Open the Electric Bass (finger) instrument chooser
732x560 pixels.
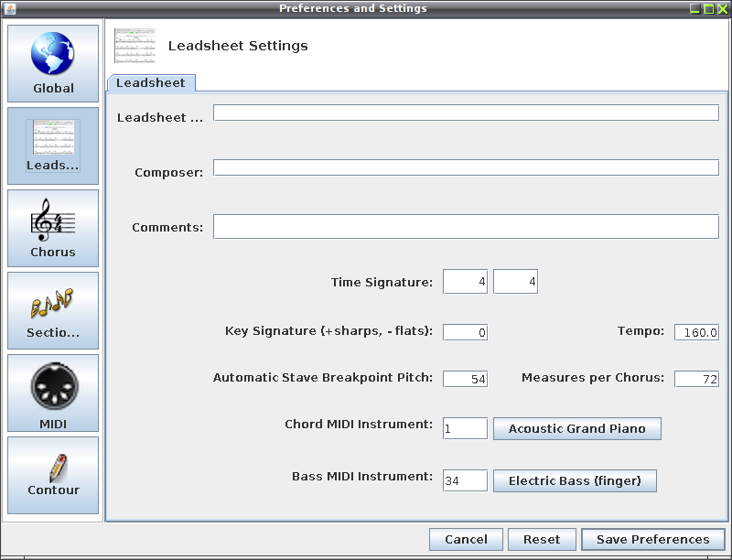[575, 480]
